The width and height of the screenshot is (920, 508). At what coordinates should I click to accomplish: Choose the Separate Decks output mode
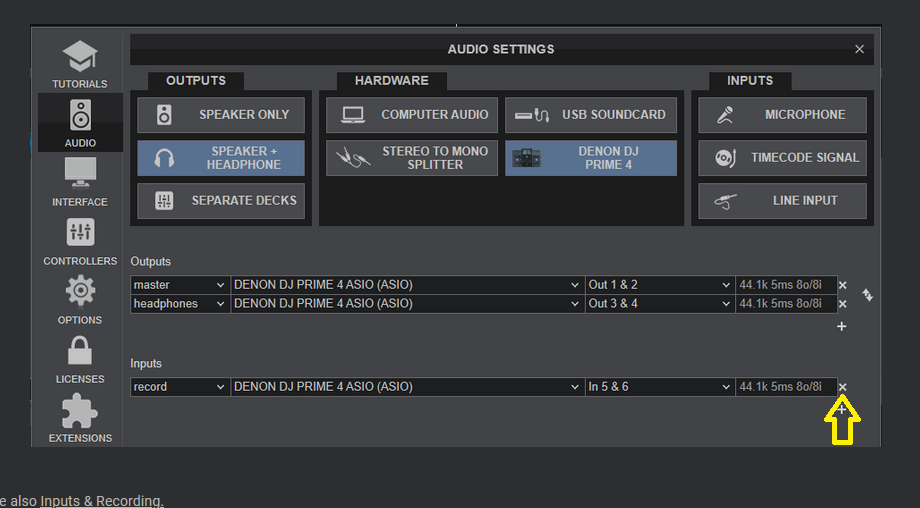[x=221, y=201]
